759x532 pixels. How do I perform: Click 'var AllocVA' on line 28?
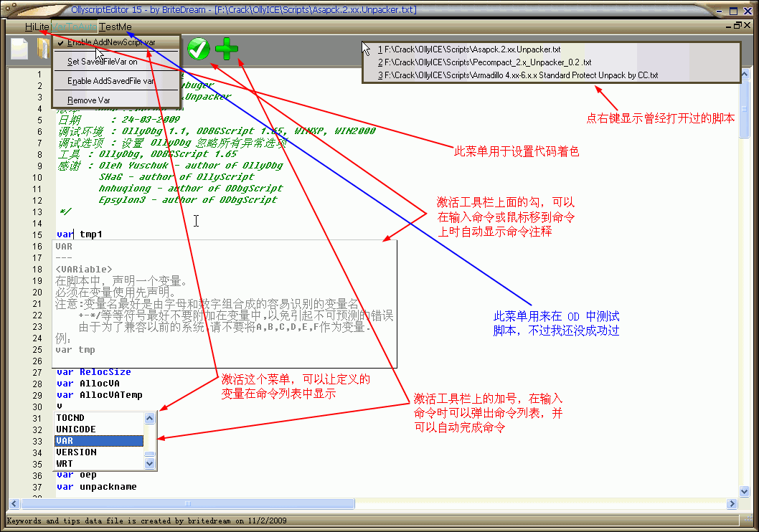point(88,384)
